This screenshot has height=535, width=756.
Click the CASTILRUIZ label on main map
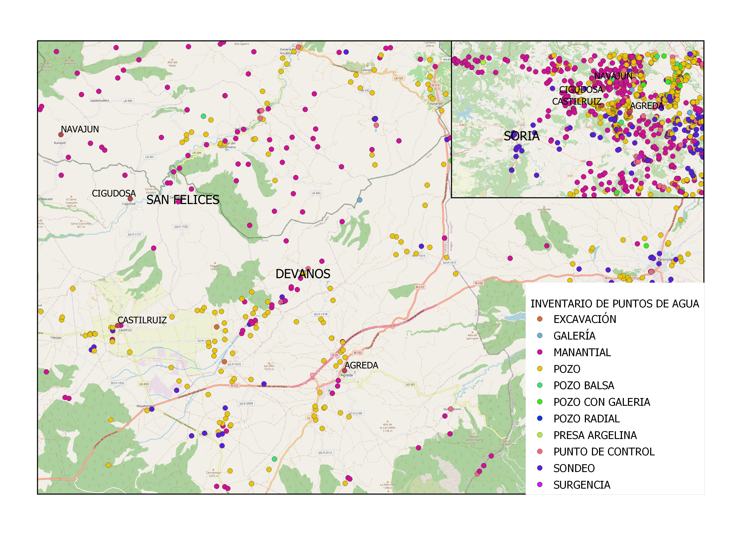142,320
